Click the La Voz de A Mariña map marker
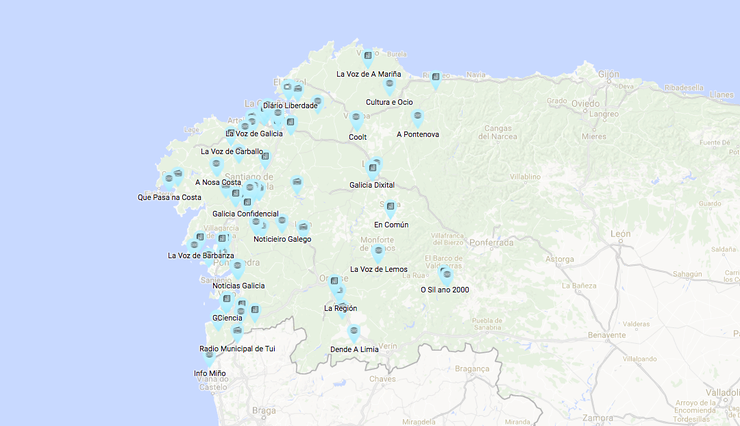740x426 pixels. (x=368, y=58)
